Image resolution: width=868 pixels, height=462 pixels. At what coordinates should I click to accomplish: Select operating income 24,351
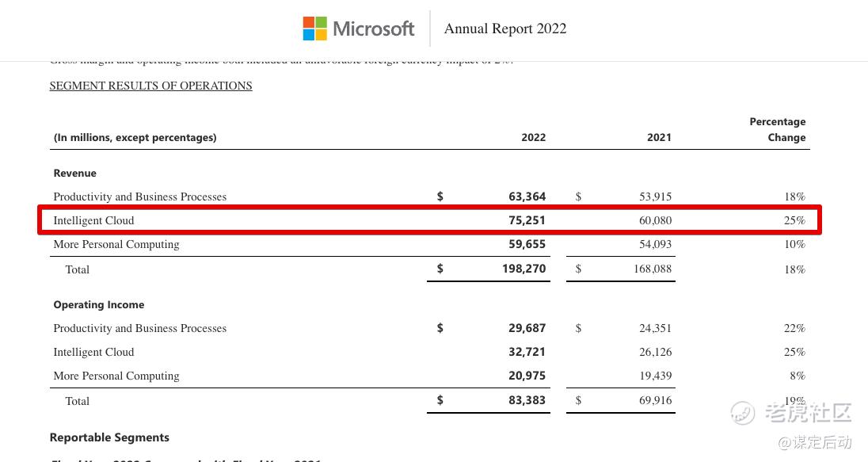[656, 329]
